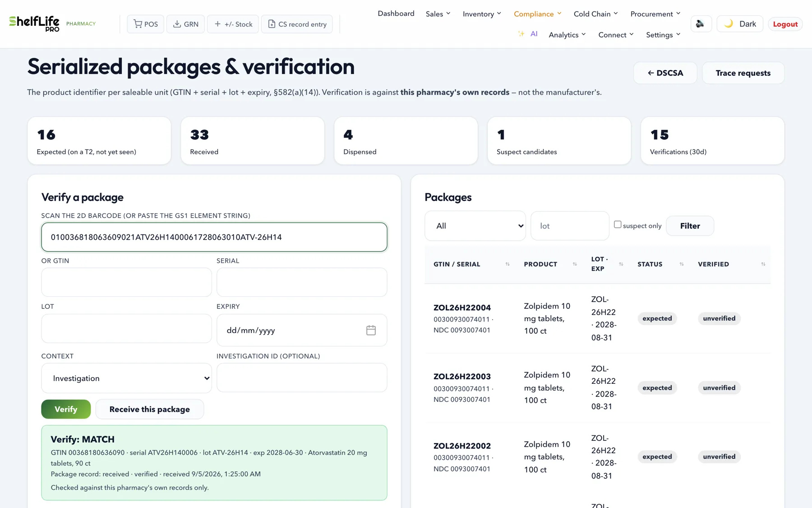The image size is (812, 508).
Task: Expand the Settings menu
Action: pos(663,35)
